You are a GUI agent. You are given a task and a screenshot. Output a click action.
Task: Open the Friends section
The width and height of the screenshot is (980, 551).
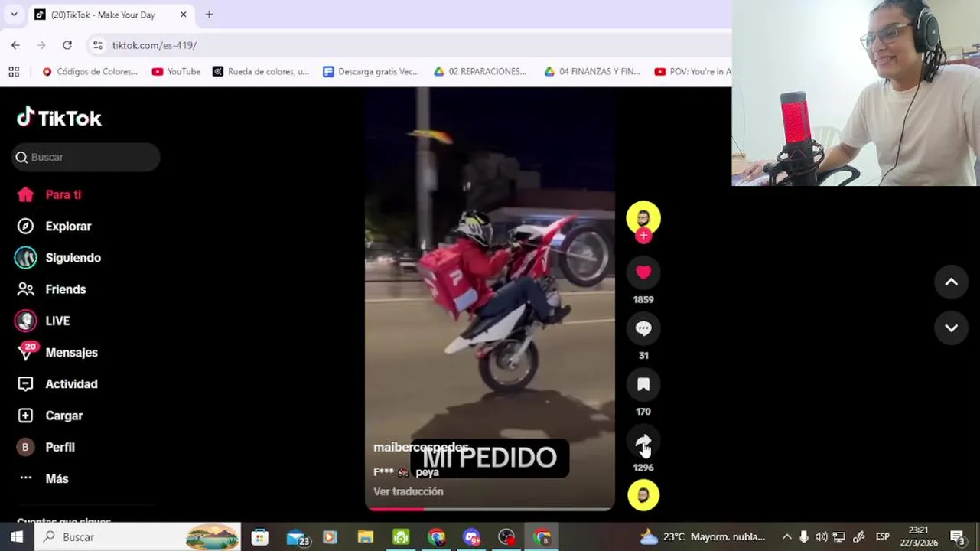pos(51,289)
